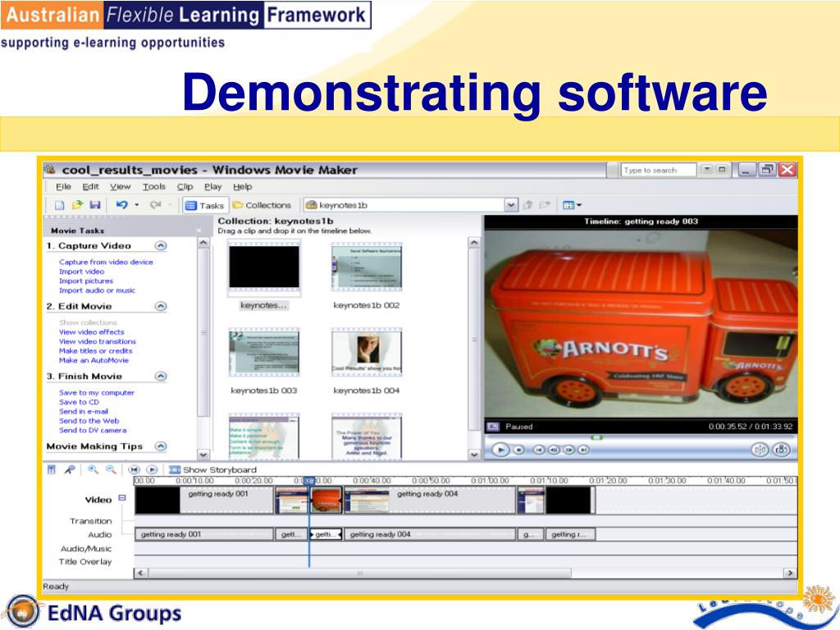Toggle the Collections pane button
This screenshot has width=840, height=630.
[x=262, y=205]
